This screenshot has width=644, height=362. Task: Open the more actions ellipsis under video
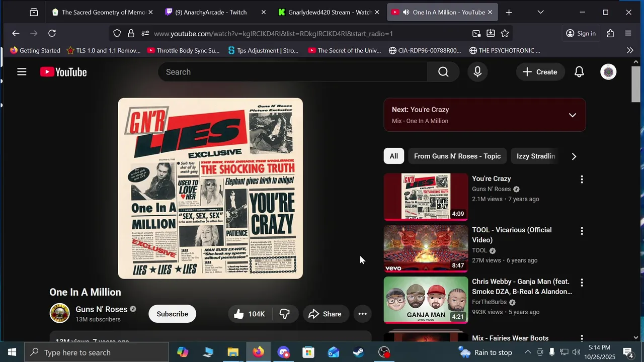point(362,314)
